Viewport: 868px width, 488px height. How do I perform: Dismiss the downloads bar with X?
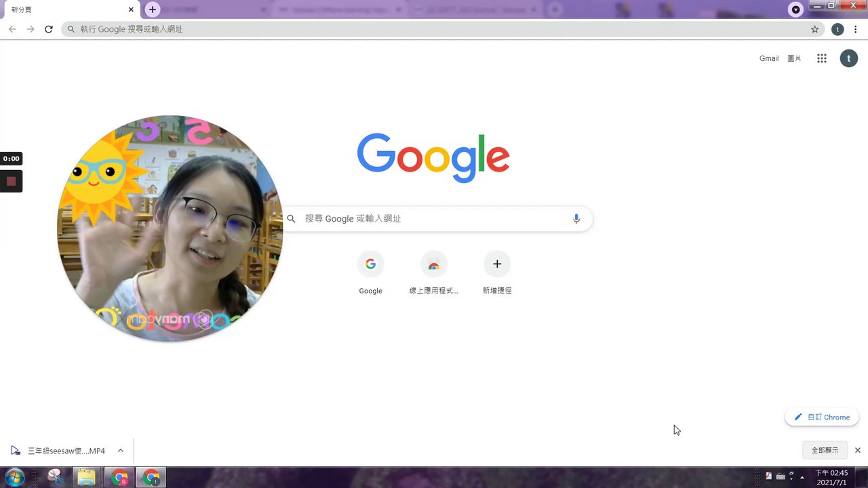click(x=857, y=450)
